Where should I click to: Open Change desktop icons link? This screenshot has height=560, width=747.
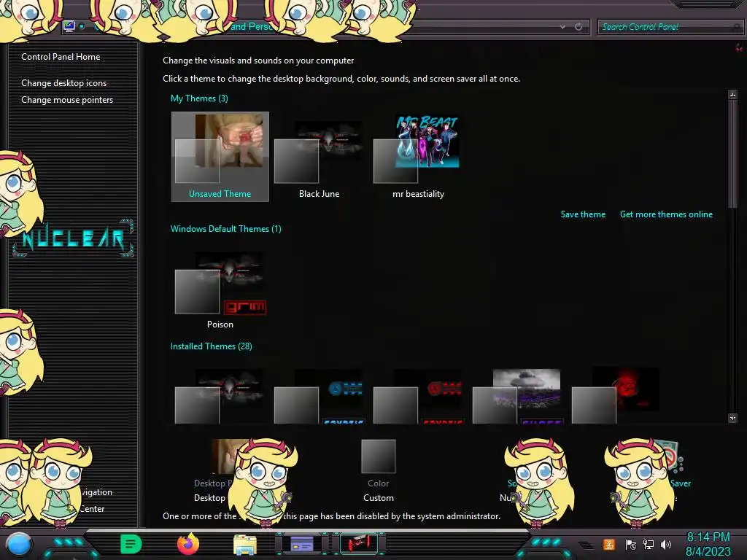coord(64,83)
